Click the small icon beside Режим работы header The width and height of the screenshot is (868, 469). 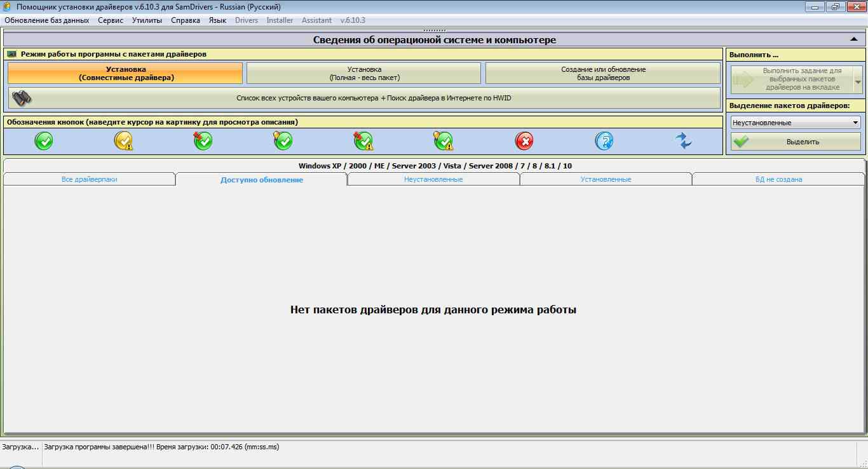click(11, 55)
